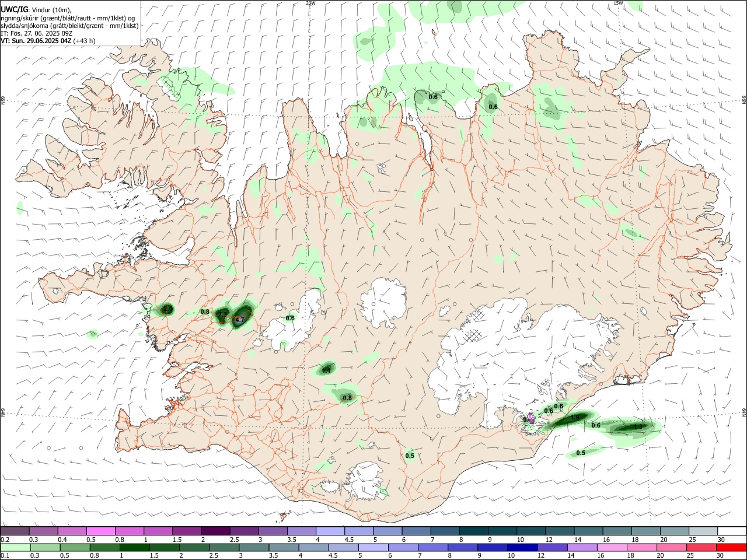Screen dimensions: 747x560
Task: Pick the upper snow legend swatch labeled 0.4
Action: coord(72,531)
